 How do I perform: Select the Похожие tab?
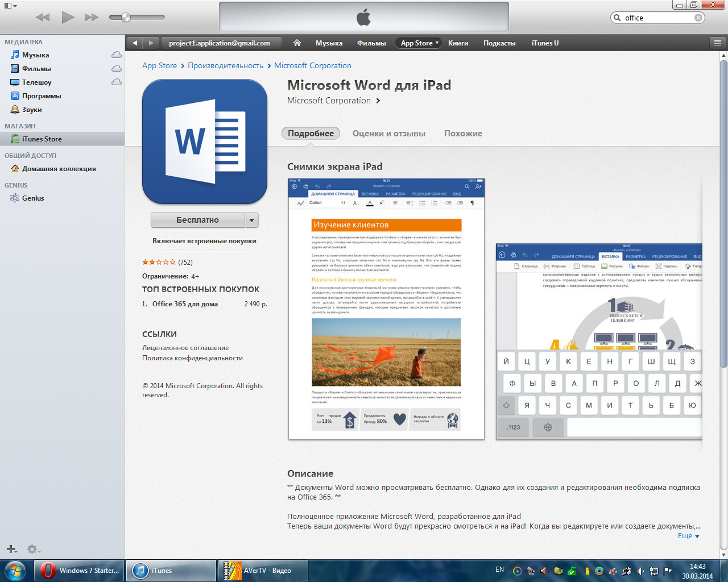(x=463, y=134)
